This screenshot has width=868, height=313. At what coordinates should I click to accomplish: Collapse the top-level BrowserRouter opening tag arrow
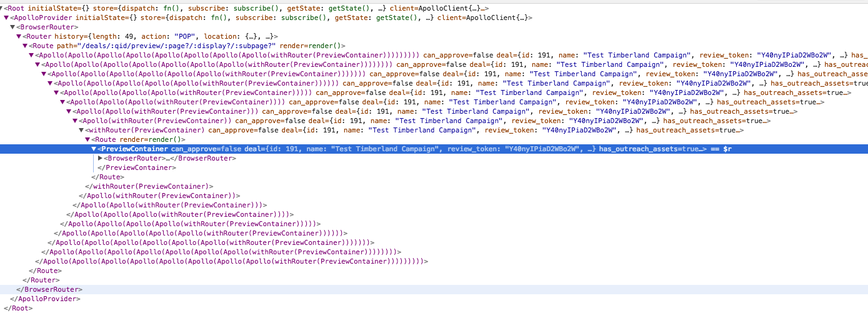click(12, 27)
